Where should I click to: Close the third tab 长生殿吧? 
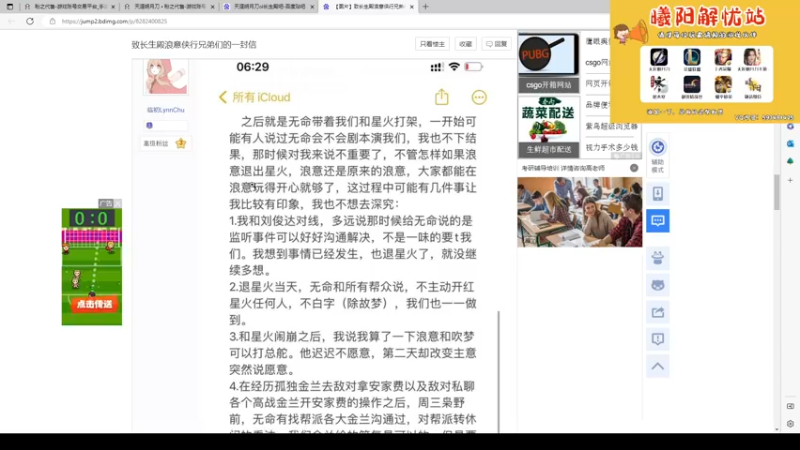point(312,7)
